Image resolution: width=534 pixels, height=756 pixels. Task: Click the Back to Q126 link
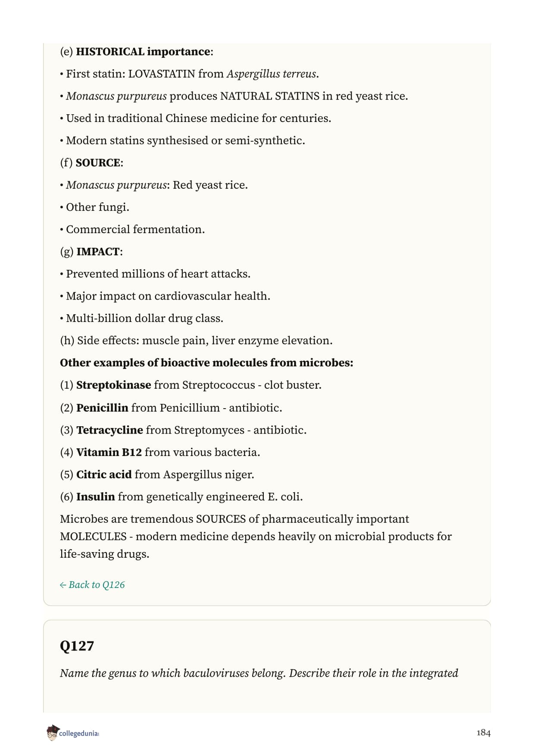pos(92,584)
